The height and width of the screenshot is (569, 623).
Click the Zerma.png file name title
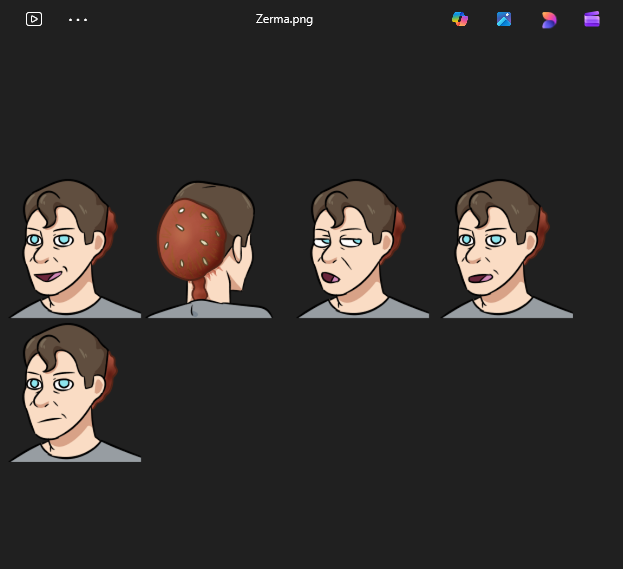284,19
